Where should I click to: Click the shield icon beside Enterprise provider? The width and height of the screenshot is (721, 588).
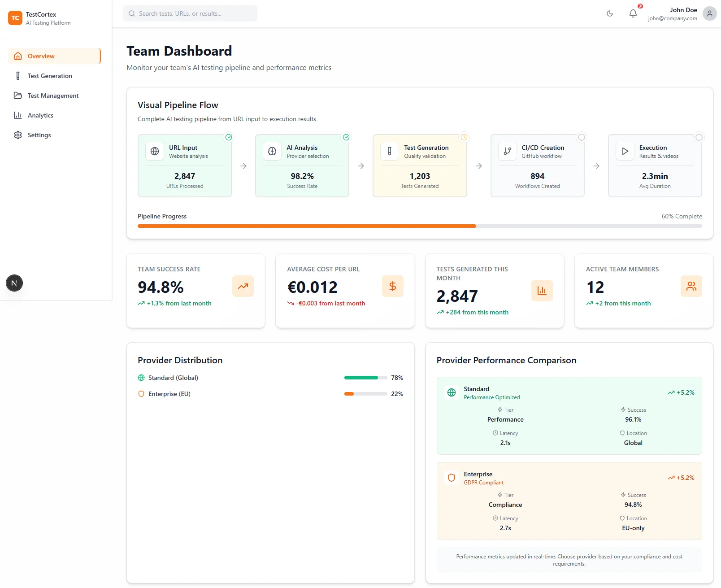click(x=451, y=478)
